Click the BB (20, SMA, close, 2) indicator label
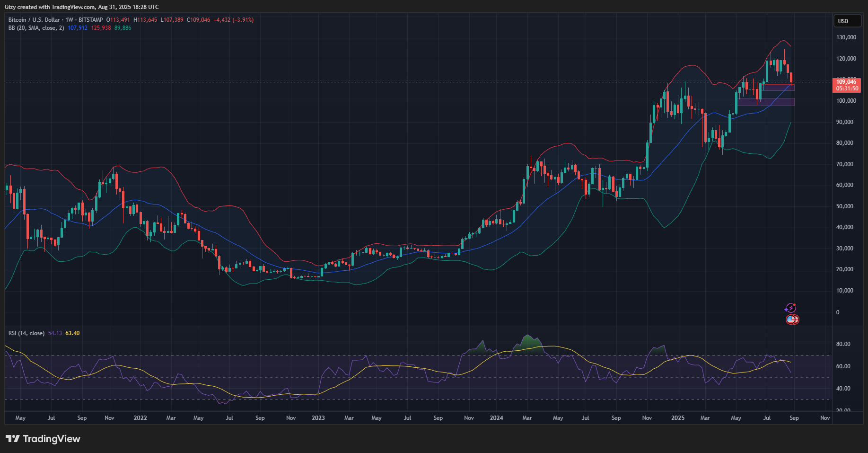The height and width of the screenshot is (453, 868). coord(36,28)
